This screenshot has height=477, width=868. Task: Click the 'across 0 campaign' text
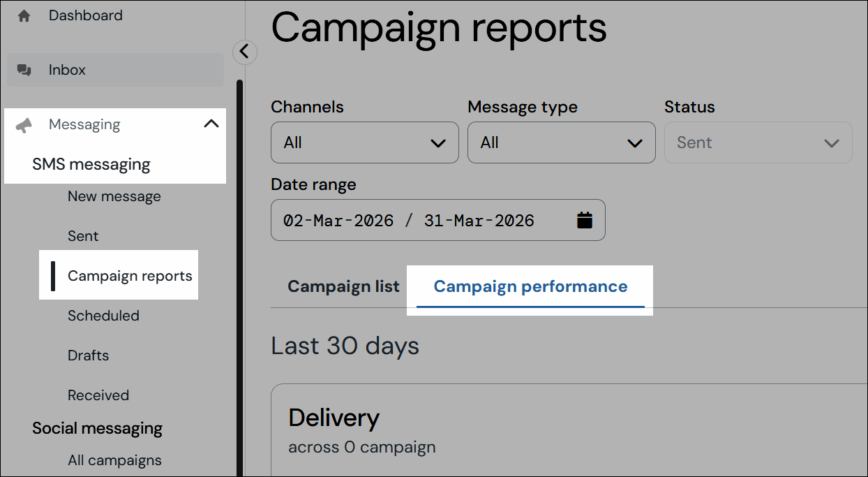pos(362,447)
